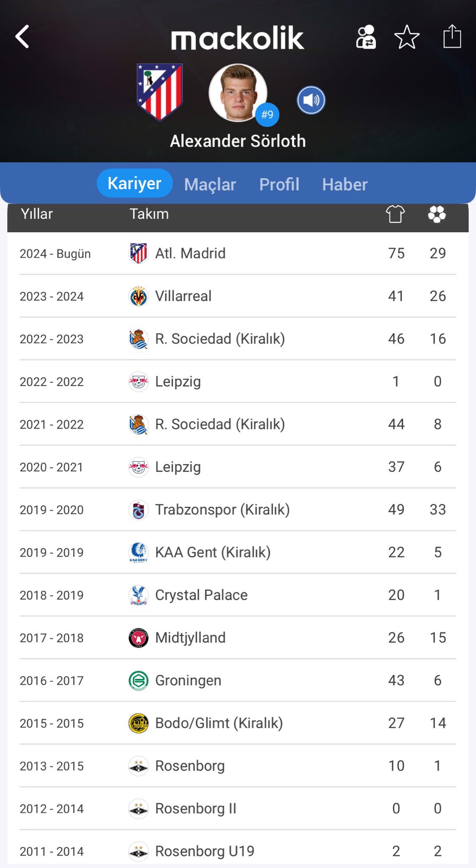Open the Haber tab
Image resolution: width=476 pixels, height=868 pixels.
click(344, 184)
